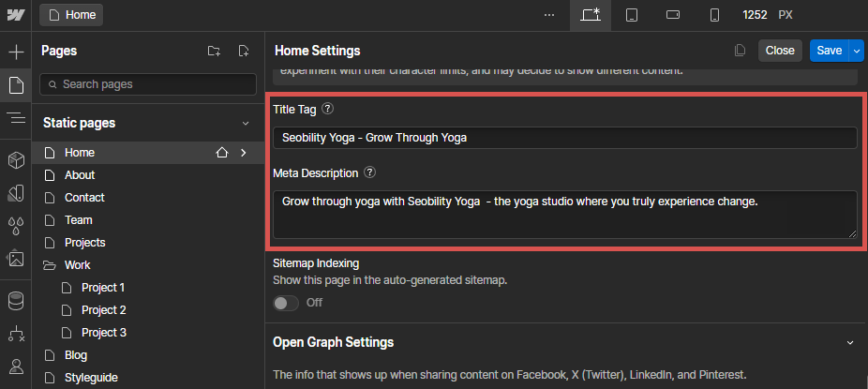Image resolution: width=868 pixels, height=389 pixels.
Task: Create a new page folder
Action: tap(214, 52)
